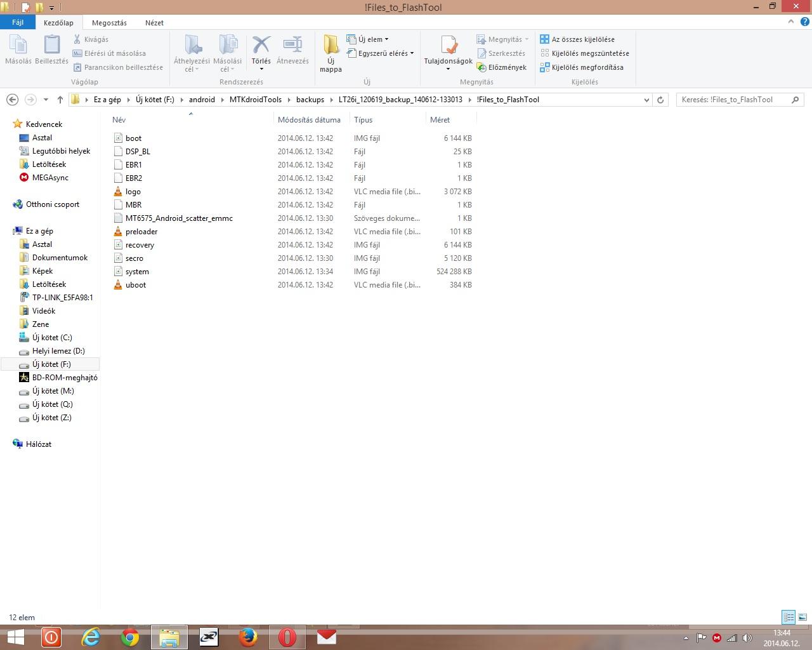Click the Törlés delete icon
Screen dimensions: 812x650
261,46
